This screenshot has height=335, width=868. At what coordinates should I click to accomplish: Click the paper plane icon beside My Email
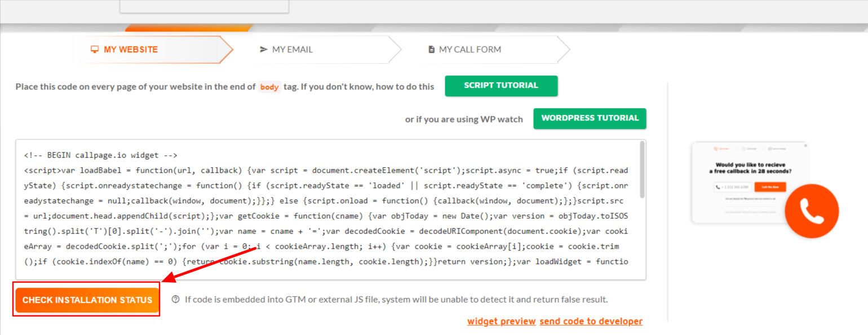coord(263,50)
